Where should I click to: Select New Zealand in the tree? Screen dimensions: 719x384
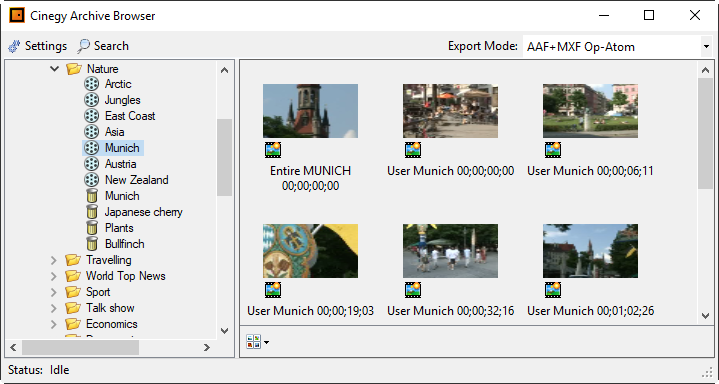point(137,180)
